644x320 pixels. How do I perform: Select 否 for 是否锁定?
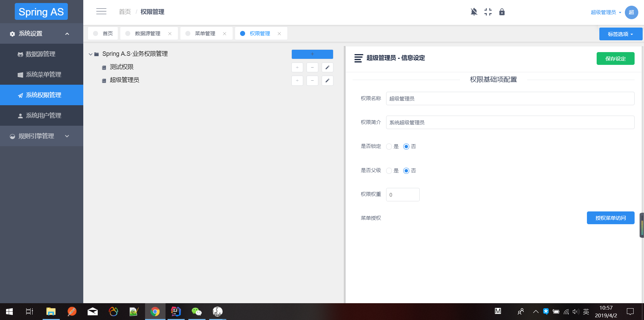pyautogui.click(x=406, y=146)
